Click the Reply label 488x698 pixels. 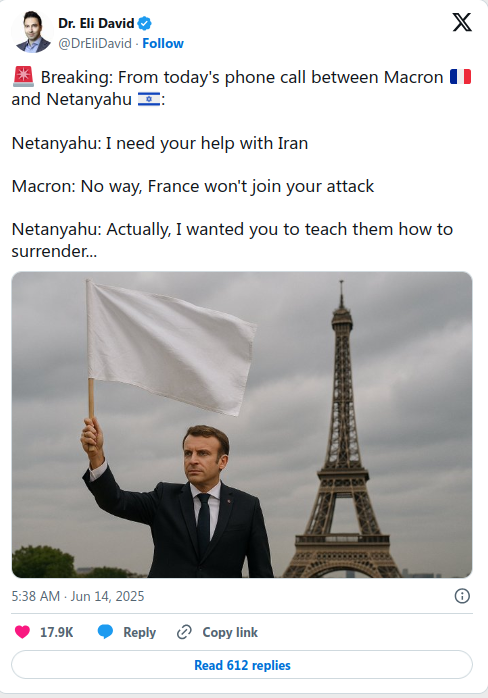pos(139,632)
